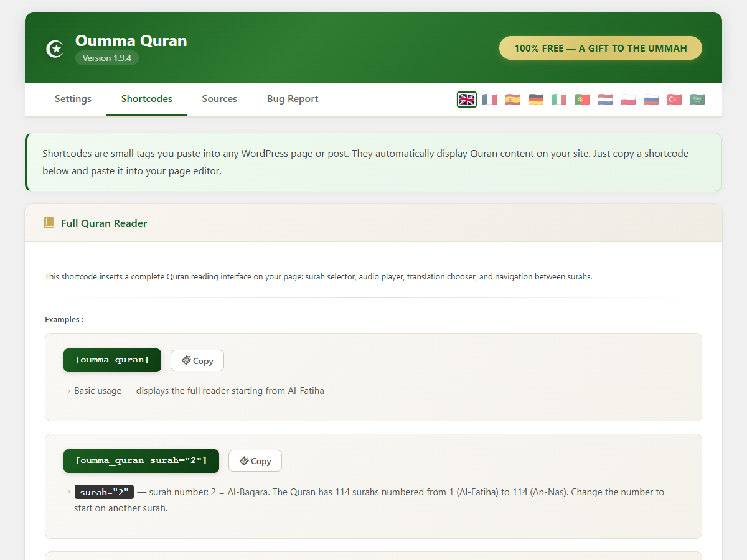Image resolution: width=747 pixels, height=560 pixels.
Task: Choose the German flag language
Action: (x=536, y=100)
